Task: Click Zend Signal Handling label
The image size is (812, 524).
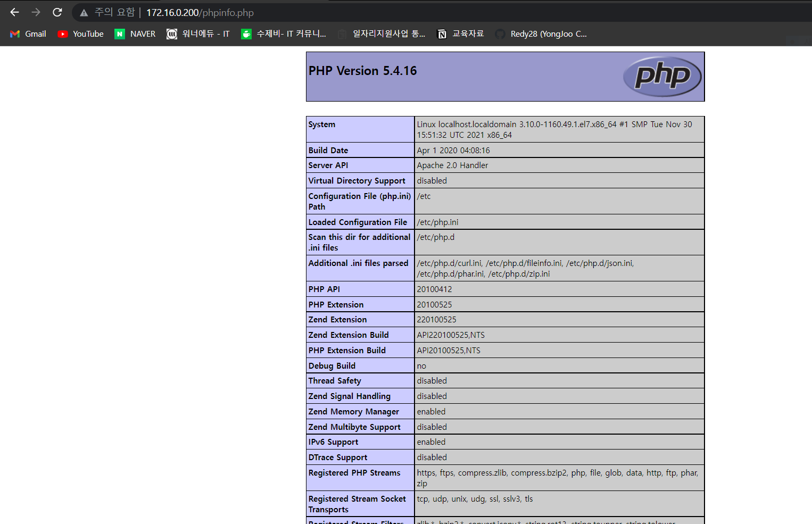Action: (350, 396)
